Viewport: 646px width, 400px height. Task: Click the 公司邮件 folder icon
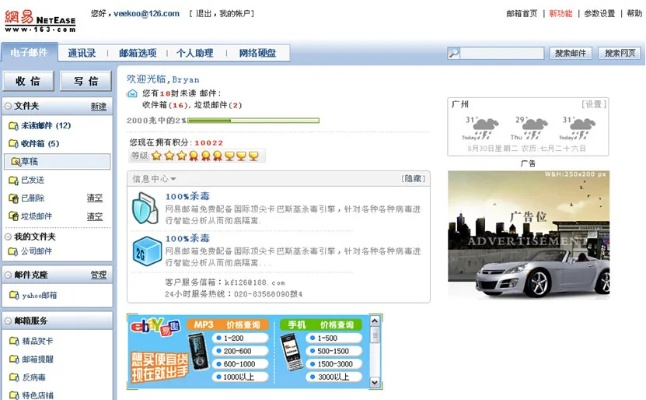(13, 251)
